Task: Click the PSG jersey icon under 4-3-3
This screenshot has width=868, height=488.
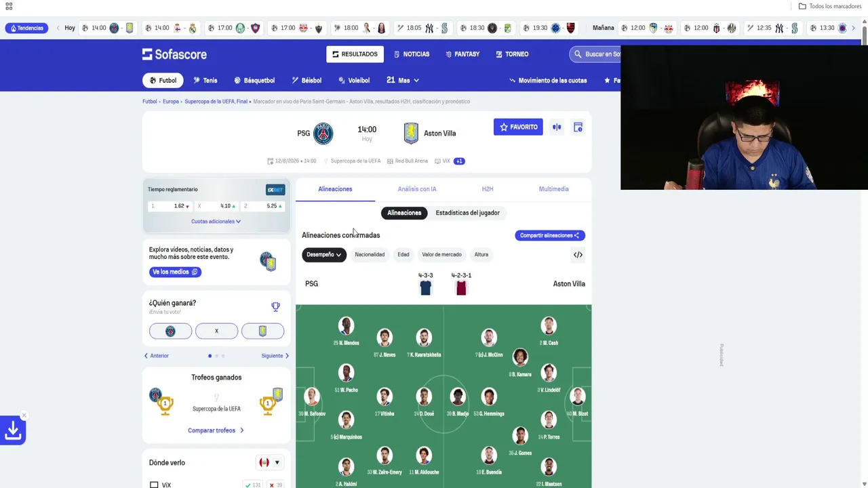Action: pyautogui.click(x=425, y=287)
